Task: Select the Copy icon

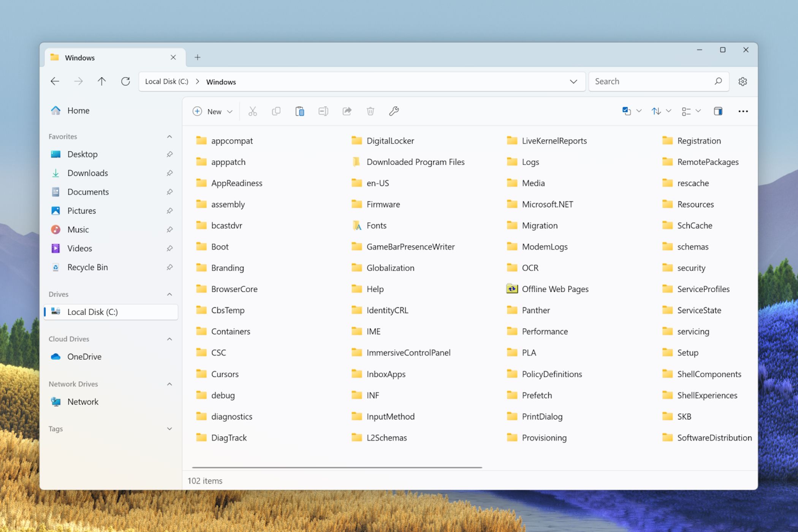Action: [276, 111]
